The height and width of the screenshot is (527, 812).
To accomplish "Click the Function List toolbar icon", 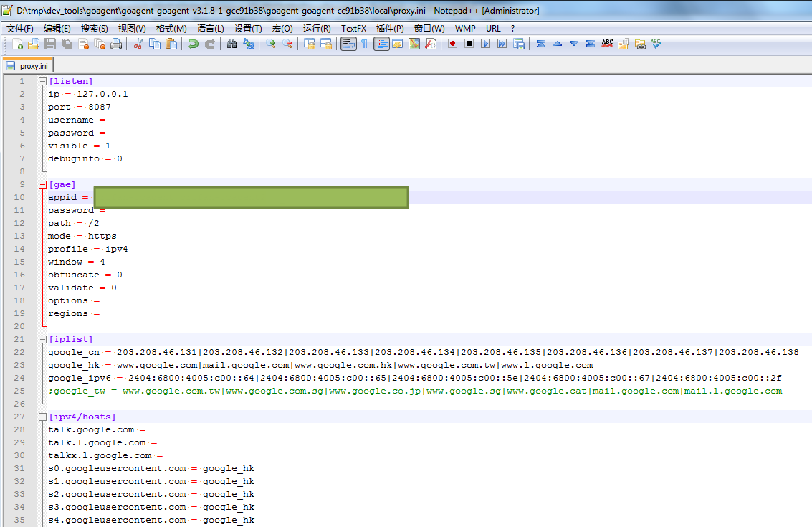I will [431, 44].
